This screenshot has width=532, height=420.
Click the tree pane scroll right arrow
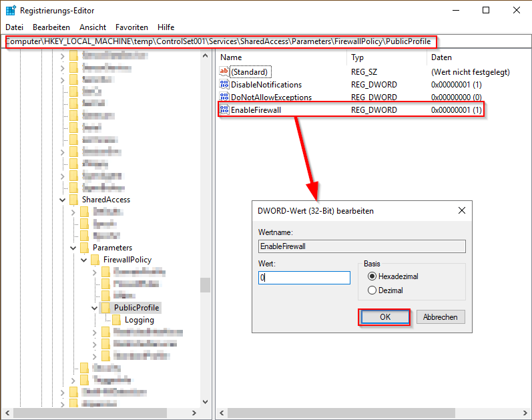[194, 413]
